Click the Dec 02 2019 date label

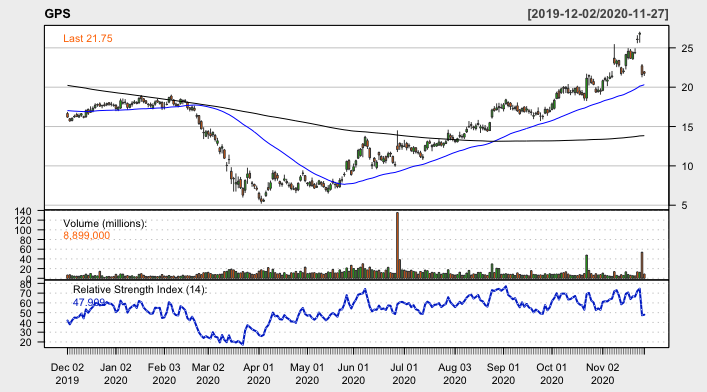point(67,374)
